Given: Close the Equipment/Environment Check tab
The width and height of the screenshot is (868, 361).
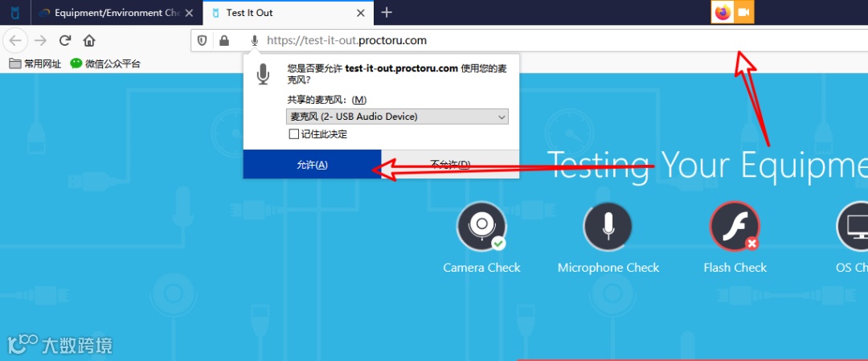Looking at the screenshot, I should (x=189, y=13).
